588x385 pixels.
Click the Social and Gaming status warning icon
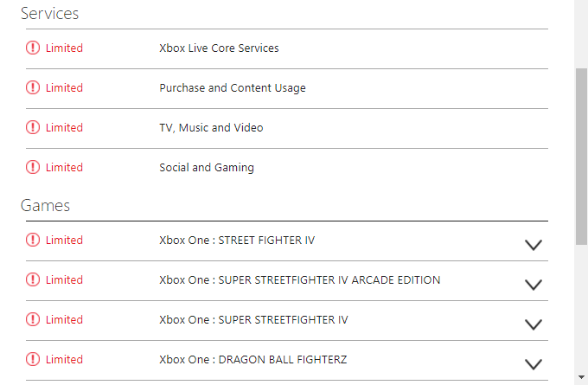pos(33,168)
